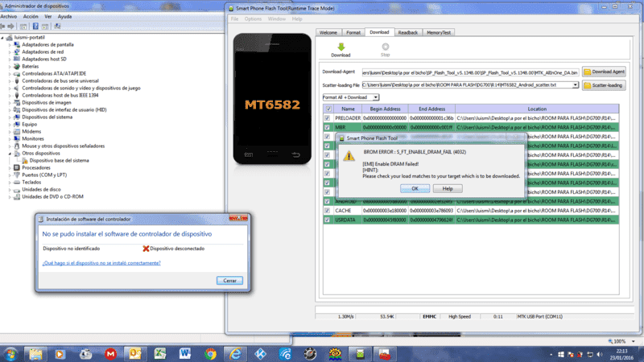Click the luismi-portatil computer icon
The width and height of the screenshot is (644, 362).
click(10, 37)
